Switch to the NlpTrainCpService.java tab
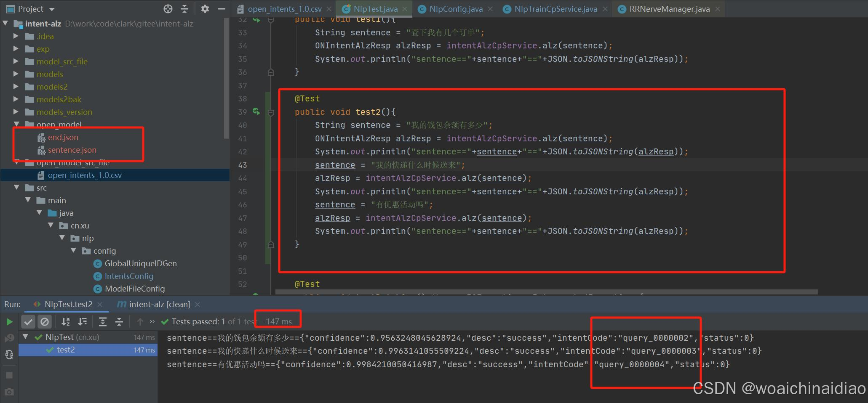The width and height of the screenshot is (868, 403). pos(556,9)
